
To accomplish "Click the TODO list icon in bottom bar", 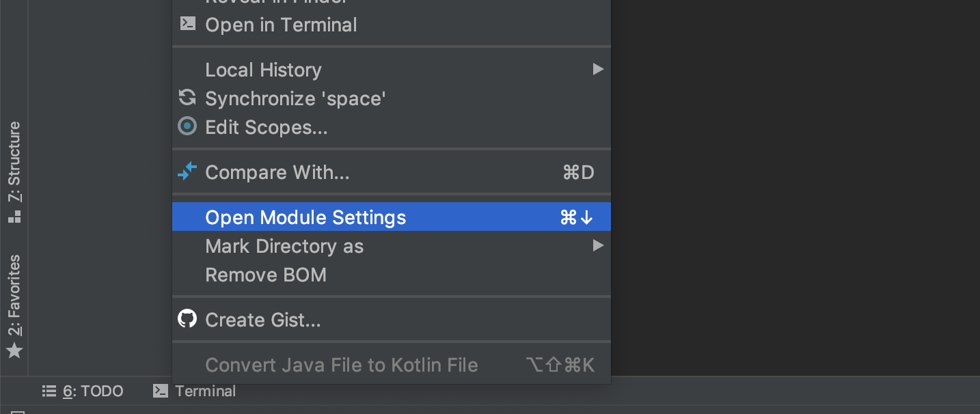I will [x=49, y=391].
